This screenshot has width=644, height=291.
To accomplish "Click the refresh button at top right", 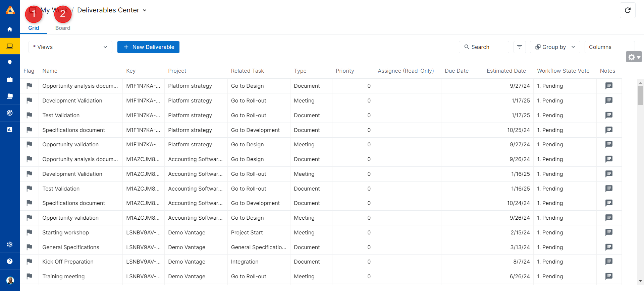I will coord(628,10).
